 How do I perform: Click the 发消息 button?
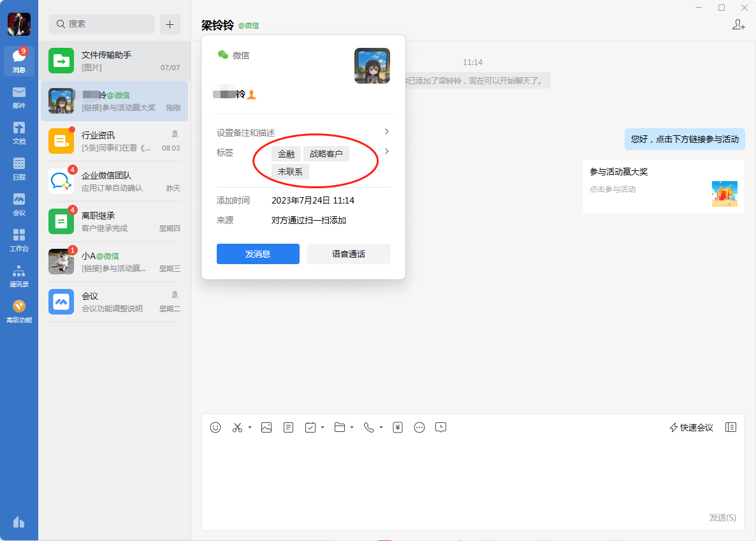[258, 254]
